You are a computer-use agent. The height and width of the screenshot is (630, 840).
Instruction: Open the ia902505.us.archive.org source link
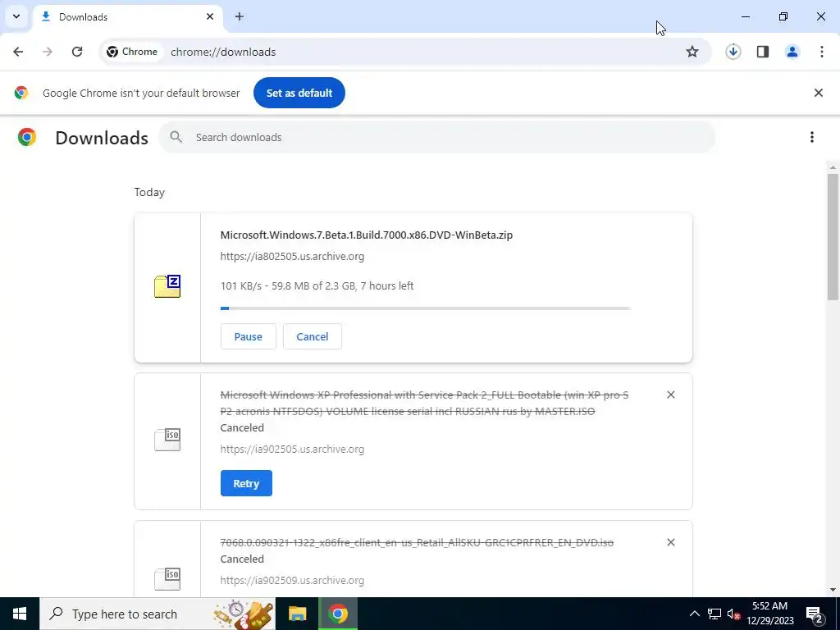pos(292,449)
